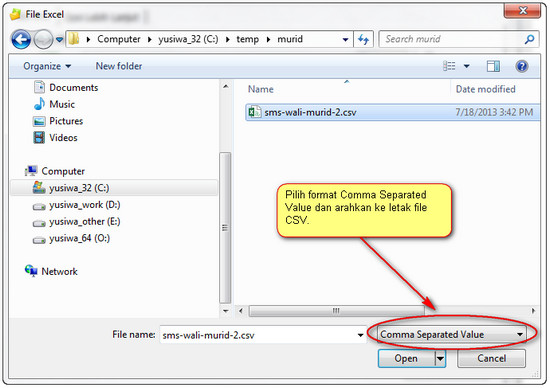Click the navigation pane scroll down arrow
The width and height of the screenshot is (550, 388).
pos(226,311)
